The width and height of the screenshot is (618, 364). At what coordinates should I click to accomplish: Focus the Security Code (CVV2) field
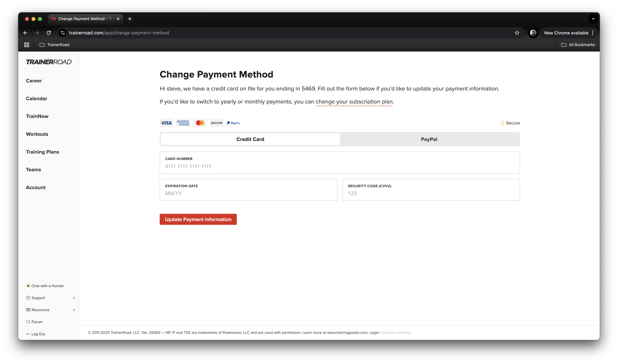point(431,190)
